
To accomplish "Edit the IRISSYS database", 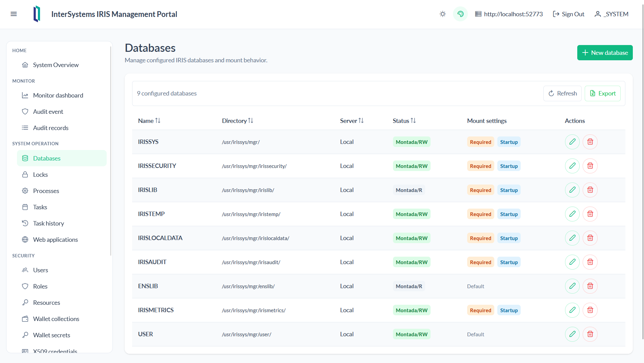I will tap(572, 142).
